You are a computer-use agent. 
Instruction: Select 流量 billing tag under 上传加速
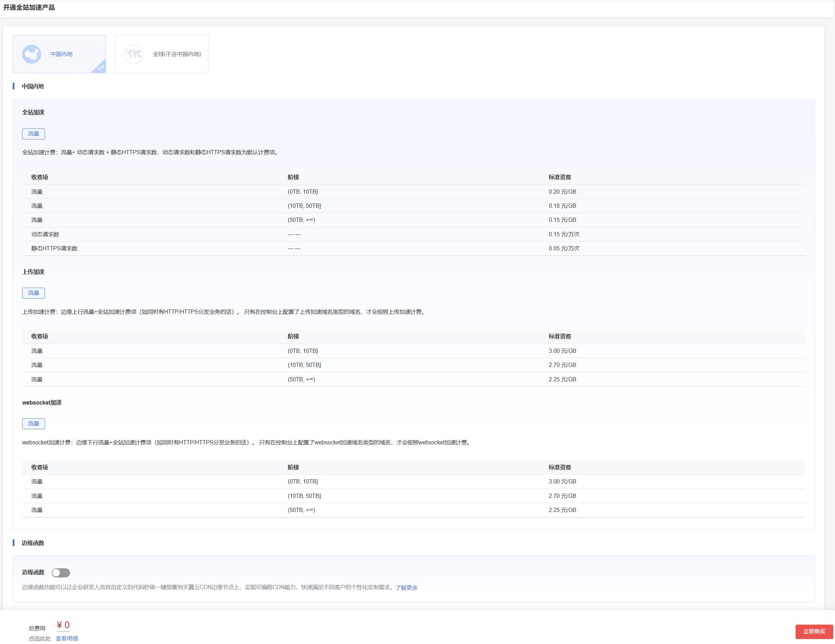tap(33, 293)
